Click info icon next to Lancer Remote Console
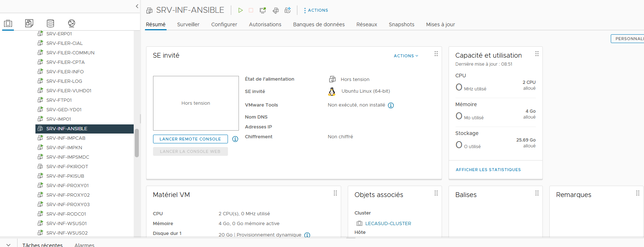 coord(235,139)
